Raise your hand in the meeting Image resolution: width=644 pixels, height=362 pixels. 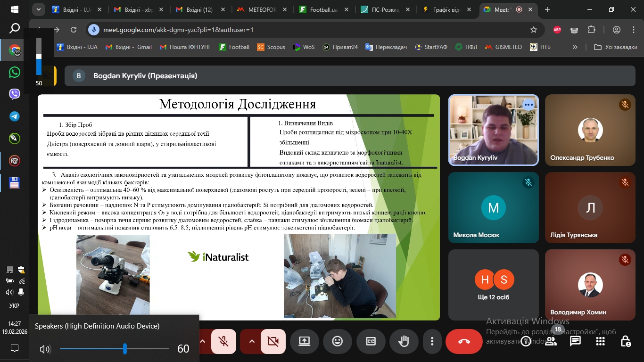click(x=404, y=341)
